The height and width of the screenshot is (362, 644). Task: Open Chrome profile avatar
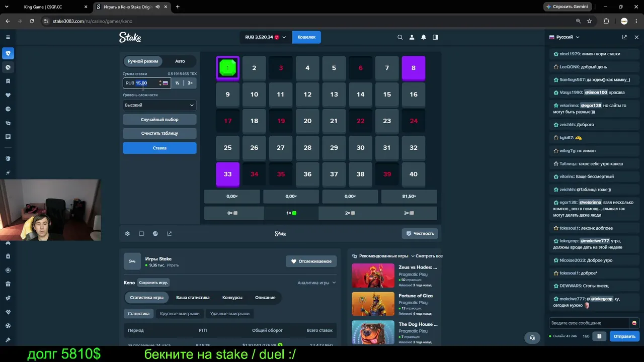tap(624, 21)
